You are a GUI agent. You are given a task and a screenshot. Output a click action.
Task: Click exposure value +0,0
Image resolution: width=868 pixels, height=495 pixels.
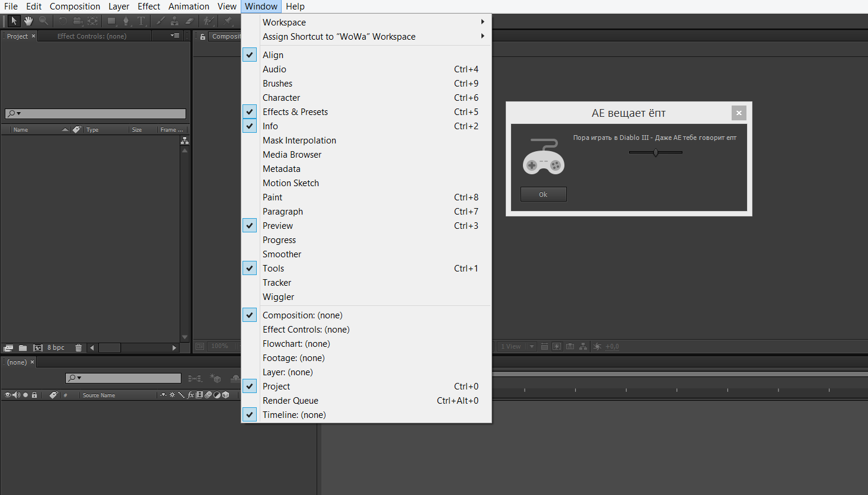612,347
